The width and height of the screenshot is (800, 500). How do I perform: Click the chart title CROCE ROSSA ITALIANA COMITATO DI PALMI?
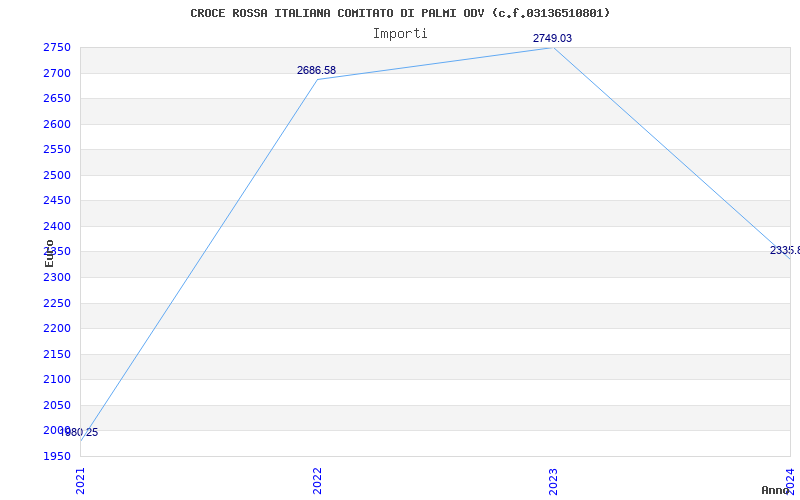coord(400,13)
